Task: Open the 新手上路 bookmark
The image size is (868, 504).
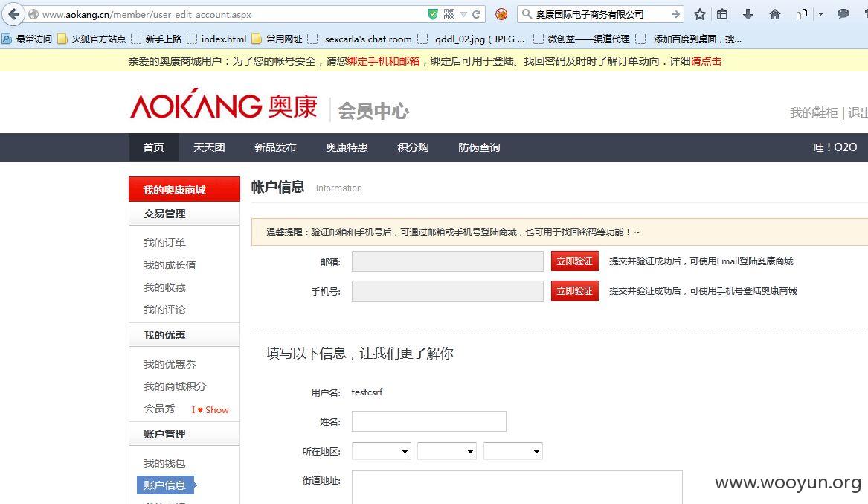Action: (x=157, y=39)
